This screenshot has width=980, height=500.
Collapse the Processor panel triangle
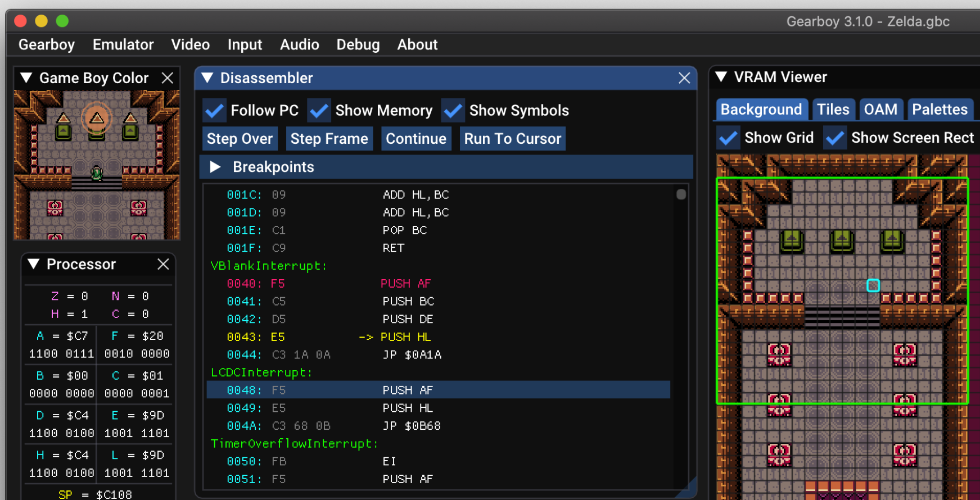[x=34, y=264]
